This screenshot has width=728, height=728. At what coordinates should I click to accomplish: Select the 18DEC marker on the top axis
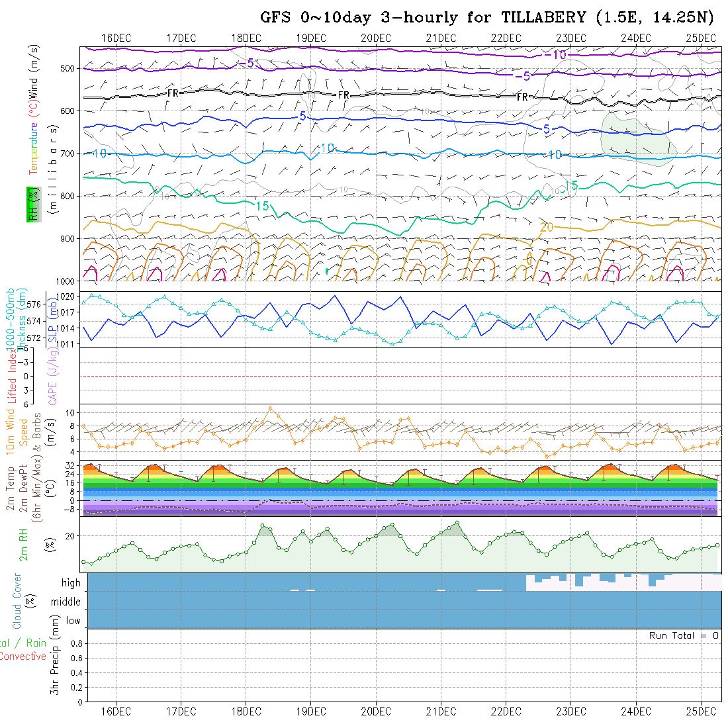pos(246,38)
